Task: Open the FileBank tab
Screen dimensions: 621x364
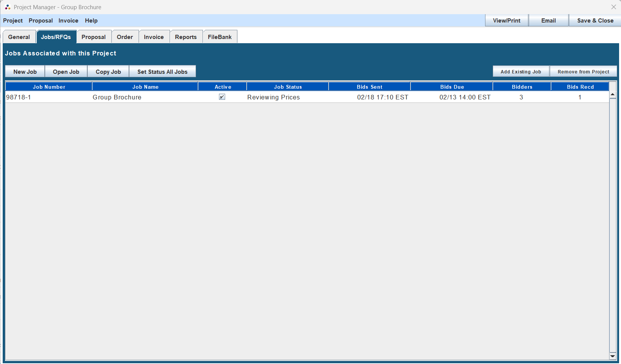Action: [220, 37]
